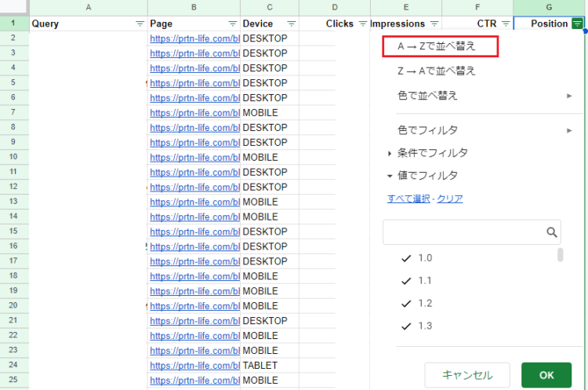The image size is (588, 390).
Task: Click the キャンセル button
Action: [x=467, y=375]
